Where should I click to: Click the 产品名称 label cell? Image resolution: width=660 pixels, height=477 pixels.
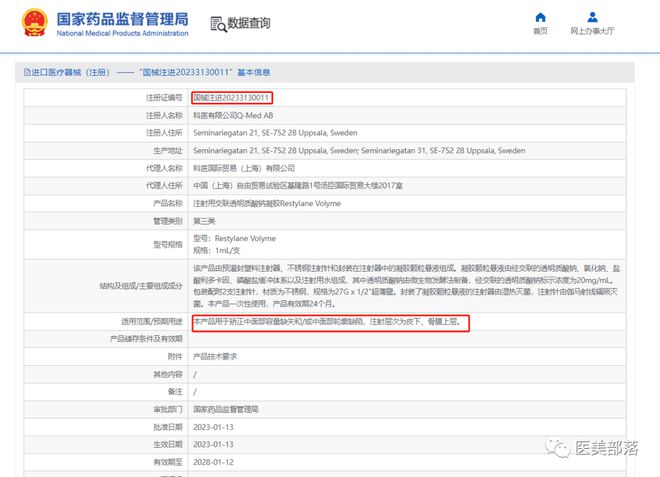point(106,203)
